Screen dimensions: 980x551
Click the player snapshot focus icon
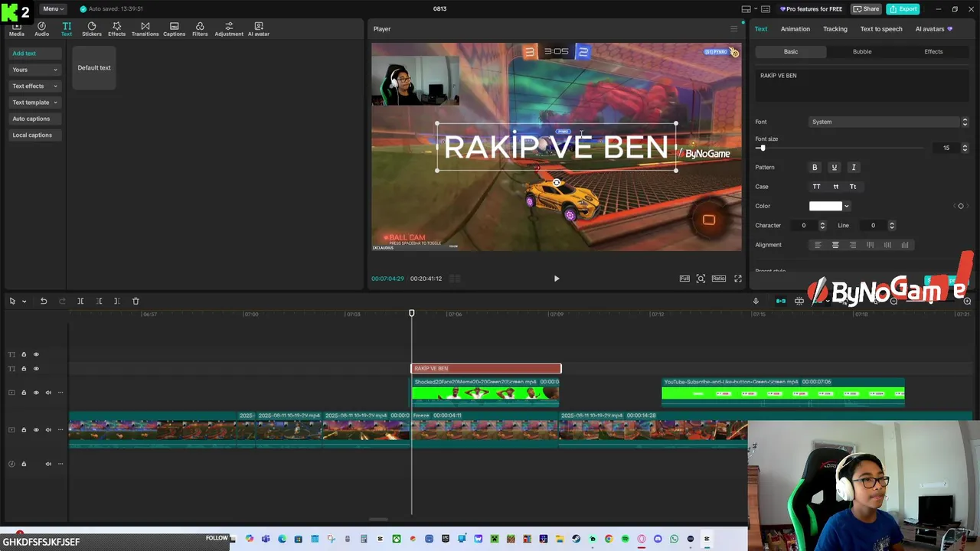(701, 279)
